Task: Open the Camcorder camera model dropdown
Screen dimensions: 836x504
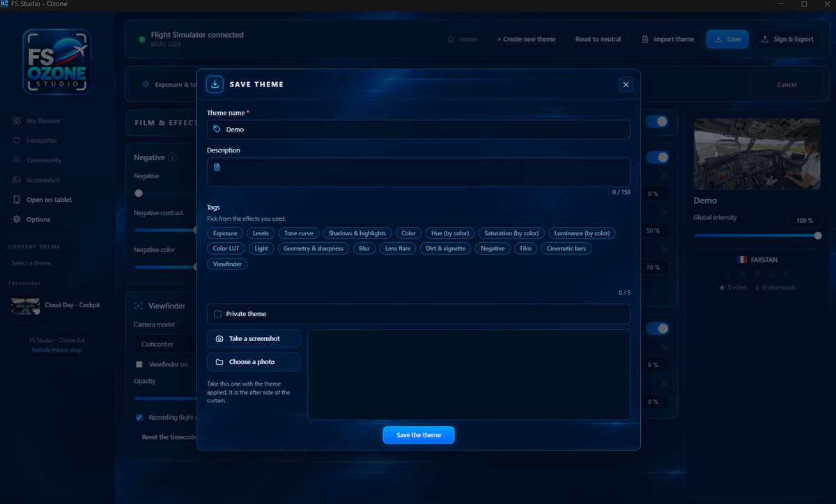Action: point(166,344)
